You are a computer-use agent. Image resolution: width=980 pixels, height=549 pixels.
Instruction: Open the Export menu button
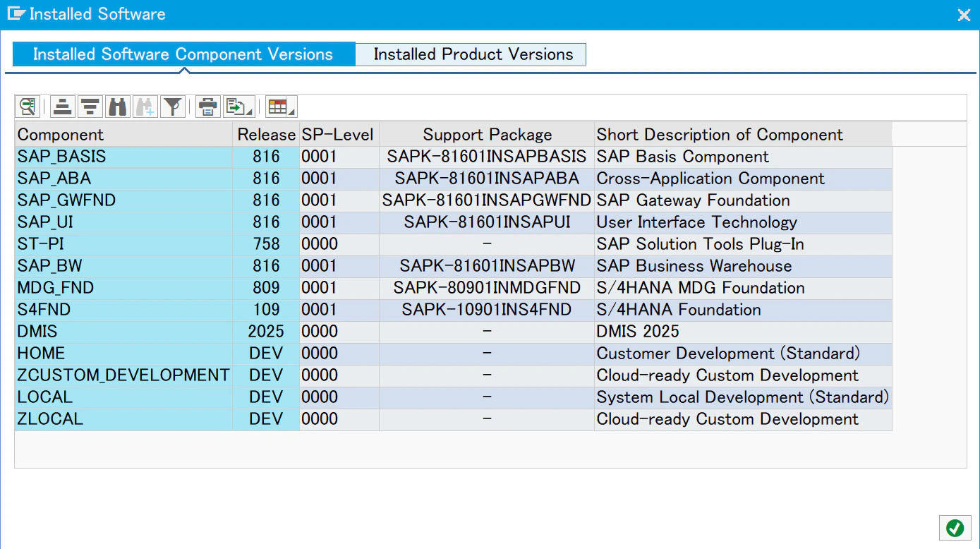(x=238, y=107)
